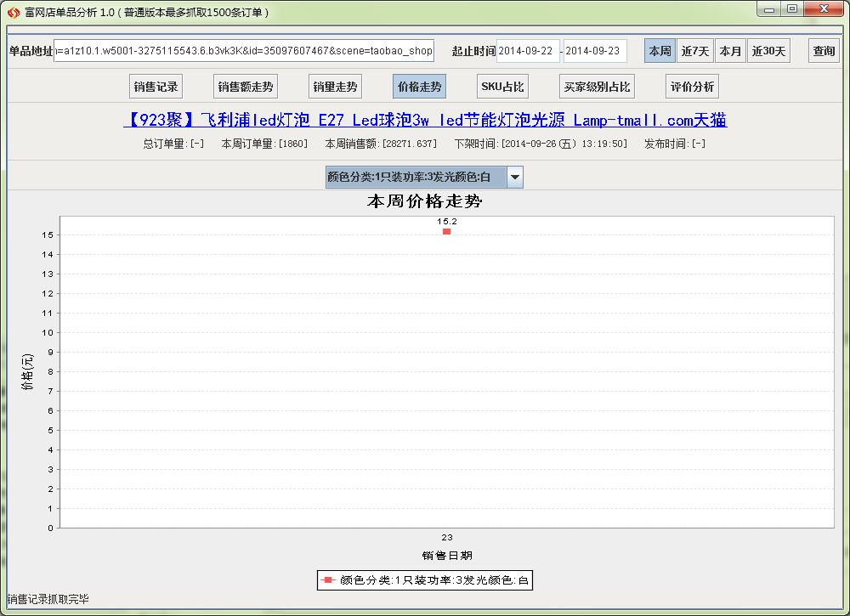Click the 销售额走势 analysis button
This screenshot has width=850, height=616.
pyautogui.click(x=245, y=86)
